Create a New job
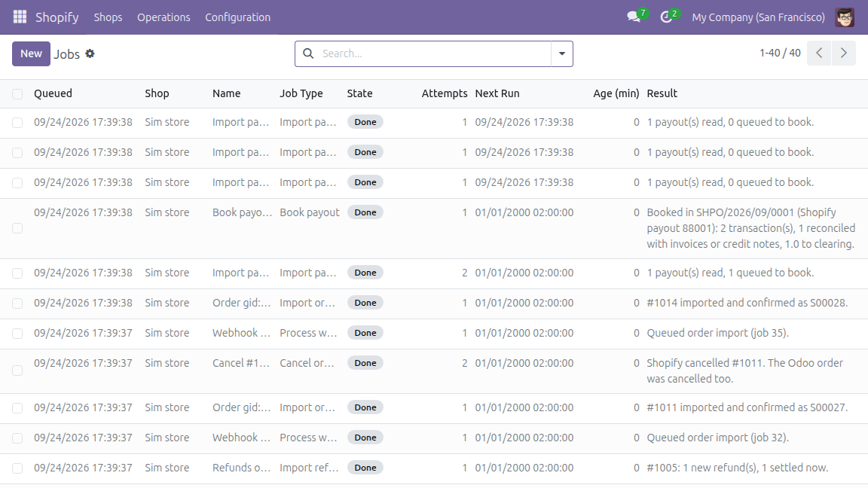 pyautogui.click(x=31, y=53)
